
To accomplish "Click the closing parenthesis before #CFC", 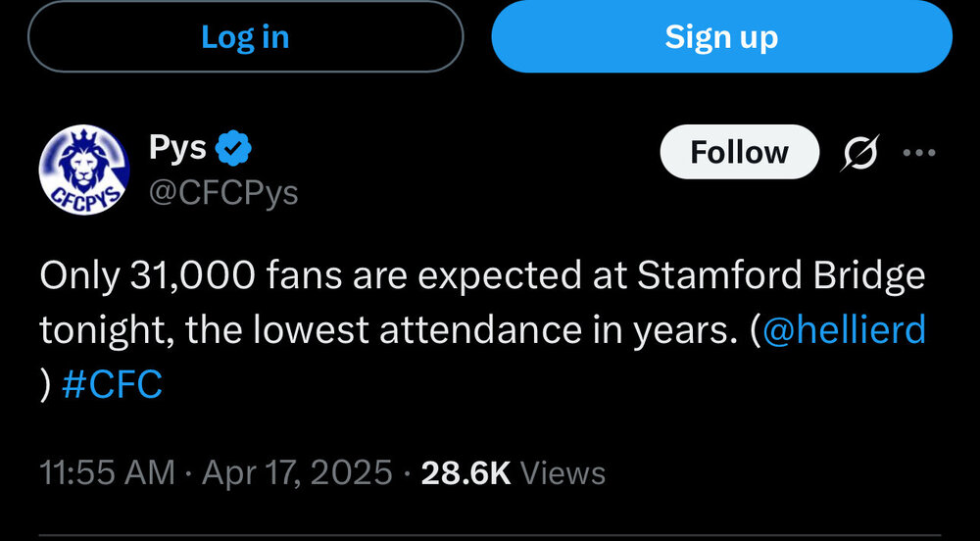I will coord(45,385).
